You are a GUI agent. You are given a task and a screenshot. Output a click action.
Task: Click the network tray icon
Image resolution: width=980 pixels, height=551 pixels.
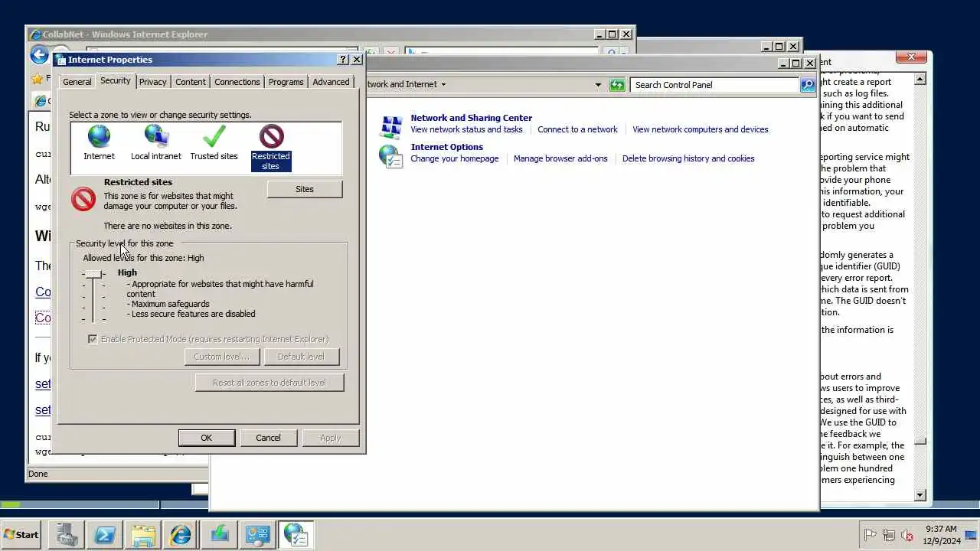[889, 535]
